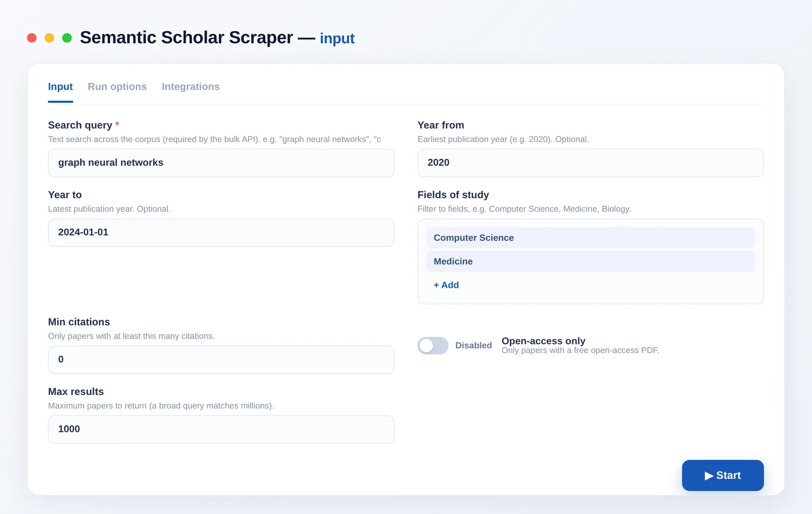
Task: Switch to the Input tab
Action: coord(60,87)
